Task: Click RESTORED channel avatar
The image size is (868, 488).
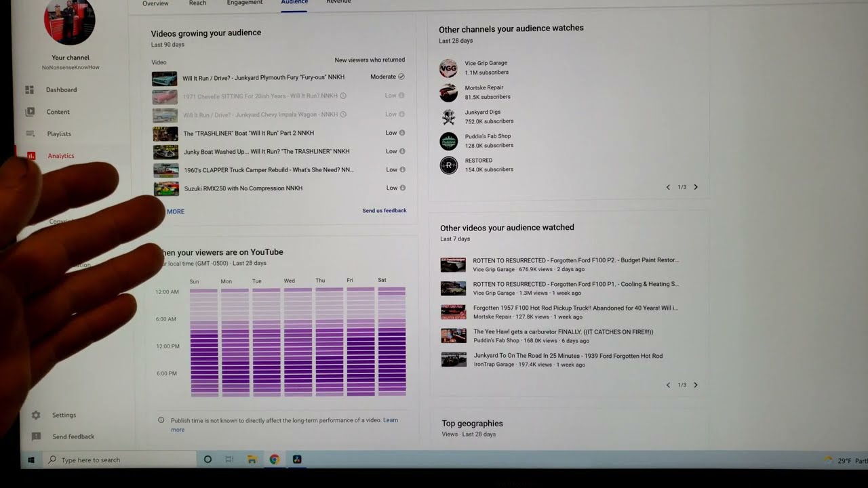Action: pyautogui.click(x=448, y=165)
